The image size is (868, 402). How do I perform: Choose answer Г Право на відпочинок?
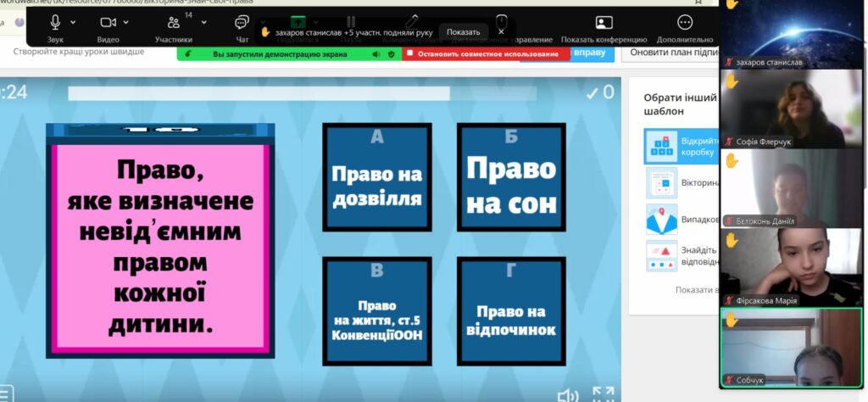tap(511, 311)
